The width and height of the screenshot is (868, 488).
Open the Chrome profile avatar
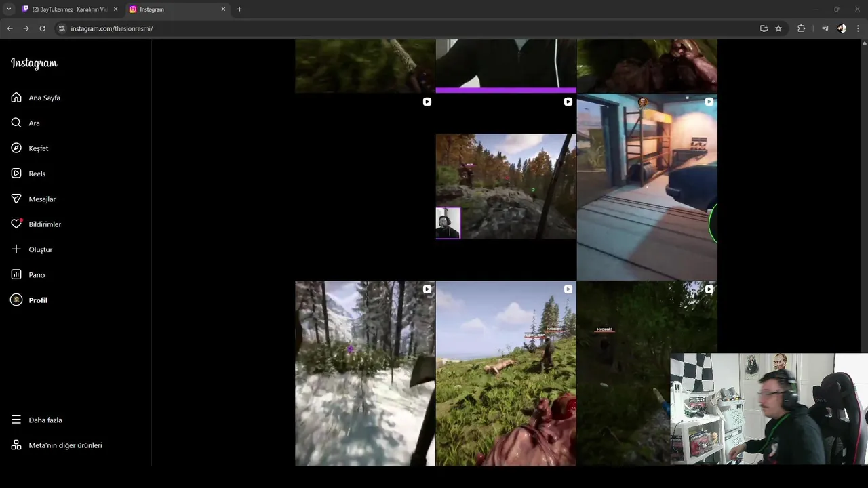842,28
